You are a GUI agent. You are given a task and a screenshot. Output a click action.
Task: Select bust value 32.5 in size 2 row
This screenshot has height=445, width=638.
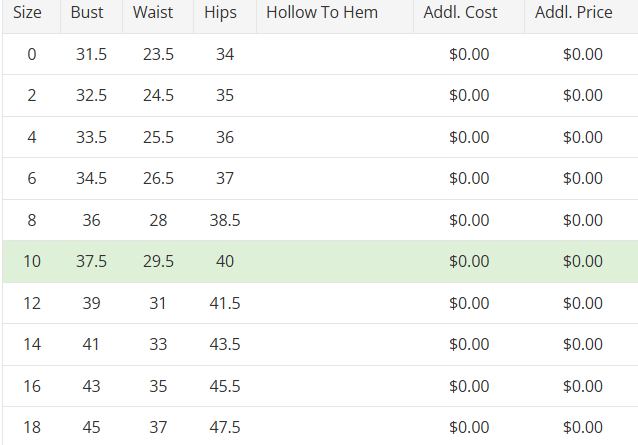tap(91, 96)
